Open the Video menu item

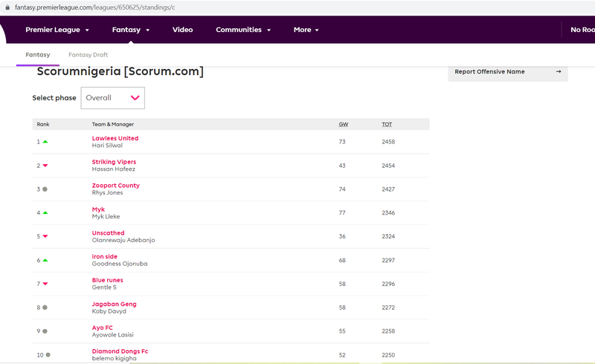pos(182,30)
